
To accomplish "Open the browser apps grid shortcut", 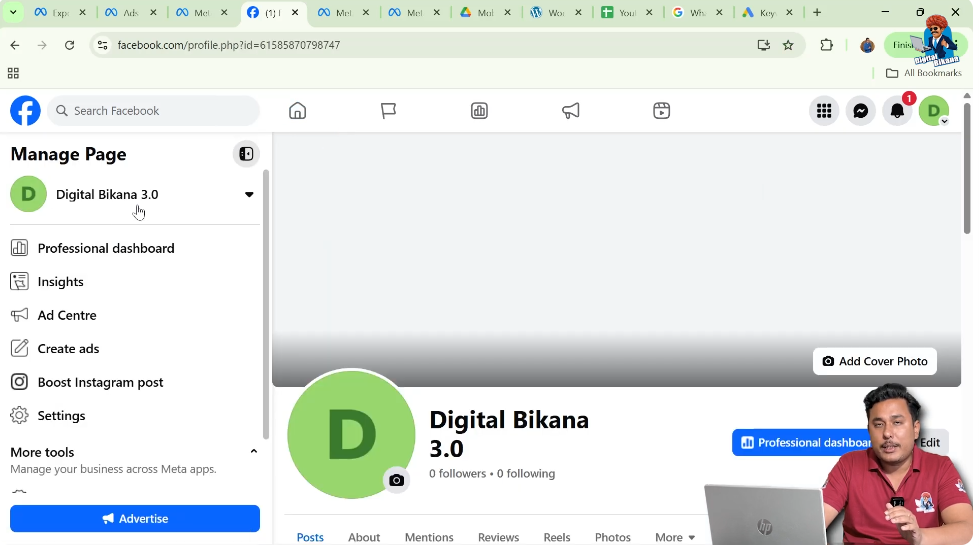I will pos(13,73).
